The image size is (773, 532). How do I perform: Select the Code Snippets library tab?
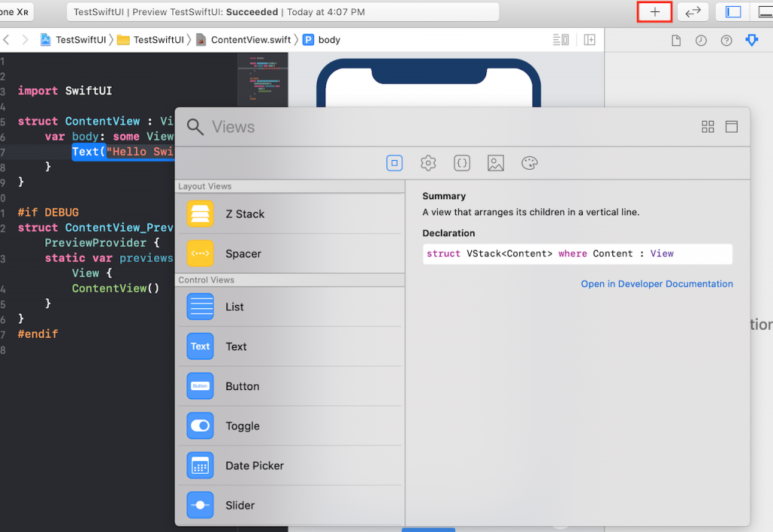tap(462, 163)
